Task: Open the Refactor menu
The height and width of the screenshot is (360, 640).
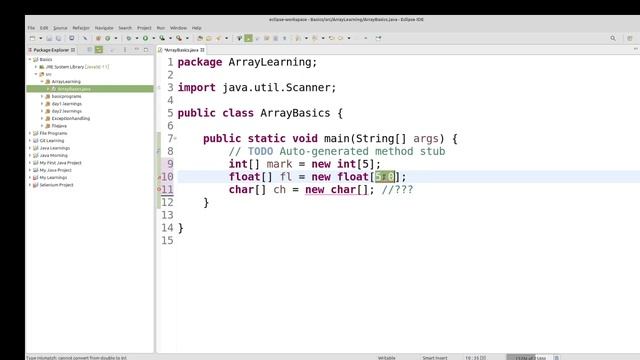Action: pos(81,28)
